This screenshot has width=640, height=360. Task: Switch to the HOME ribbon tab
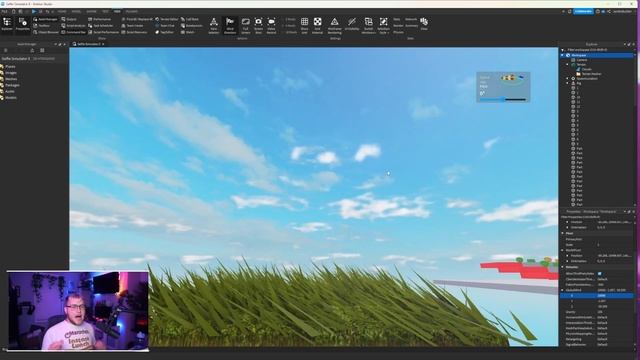(62, 11)
